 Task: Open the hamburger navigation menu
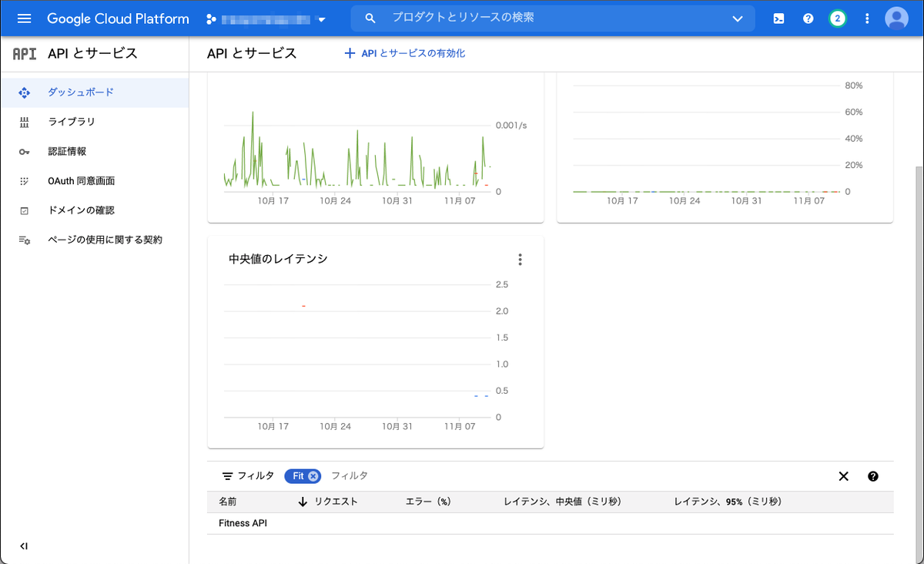pyautogui.click(x=24, y=18)
